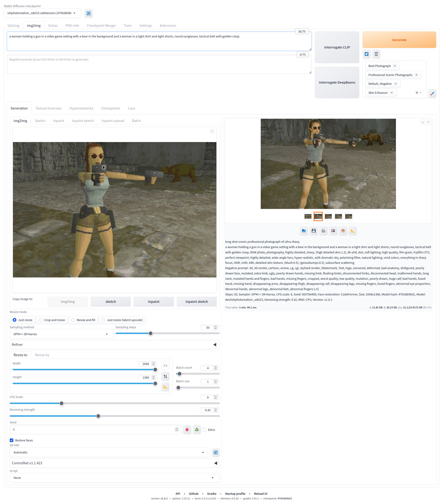Save zip archive of images icon

(323, 231)
